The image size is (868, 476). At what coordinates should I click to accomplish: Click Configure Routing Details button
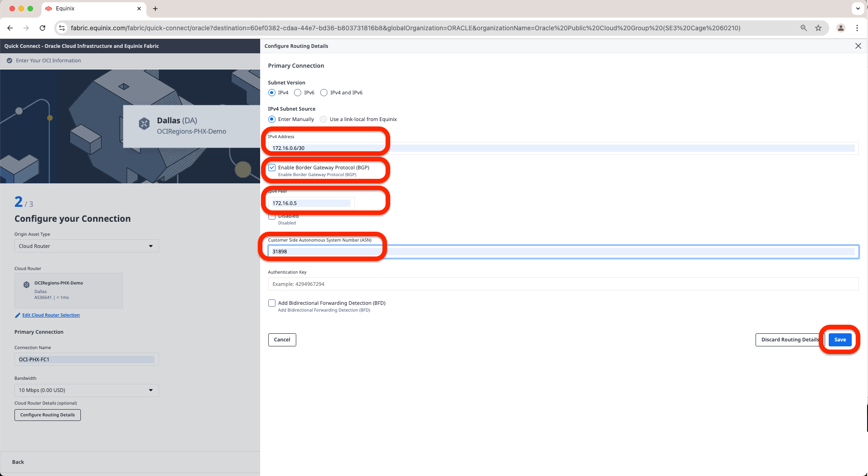(x=47, y=415)
